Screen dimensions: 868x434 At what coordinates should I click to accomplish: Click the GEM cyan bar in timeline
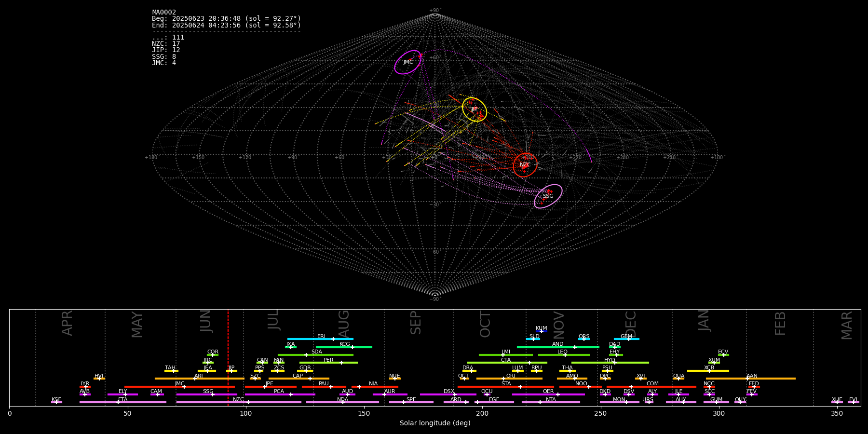[x=626, y=339]
